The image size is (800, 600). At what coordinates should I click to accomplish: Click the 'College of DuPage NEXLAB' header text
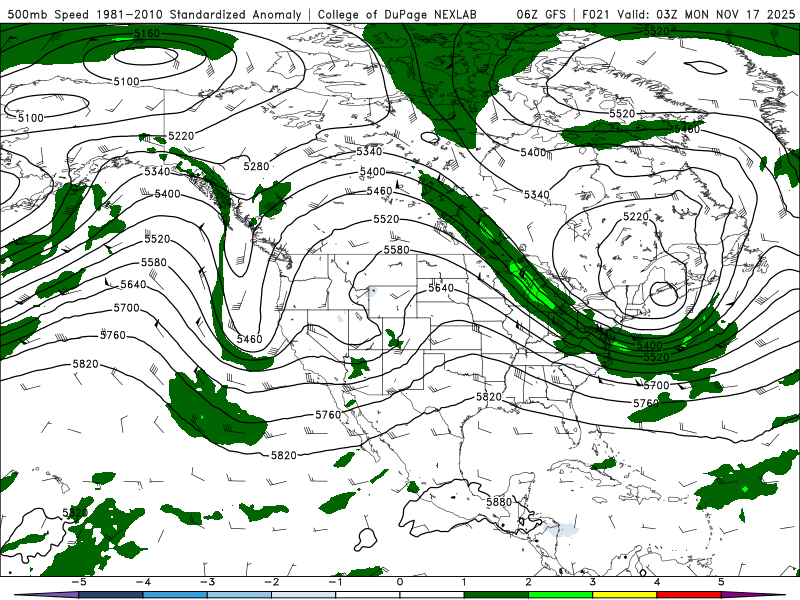pyautogui.click(x=397, y=15)
